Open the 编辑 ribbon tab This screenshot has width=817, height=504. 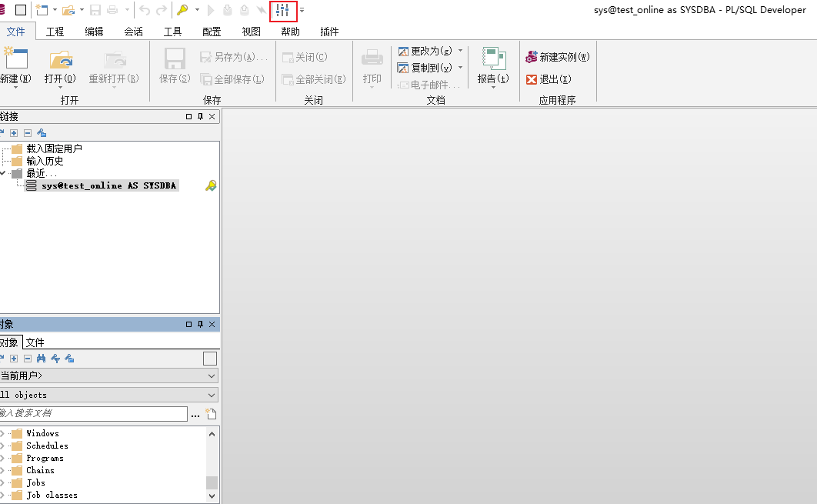[x=94, y=32]
